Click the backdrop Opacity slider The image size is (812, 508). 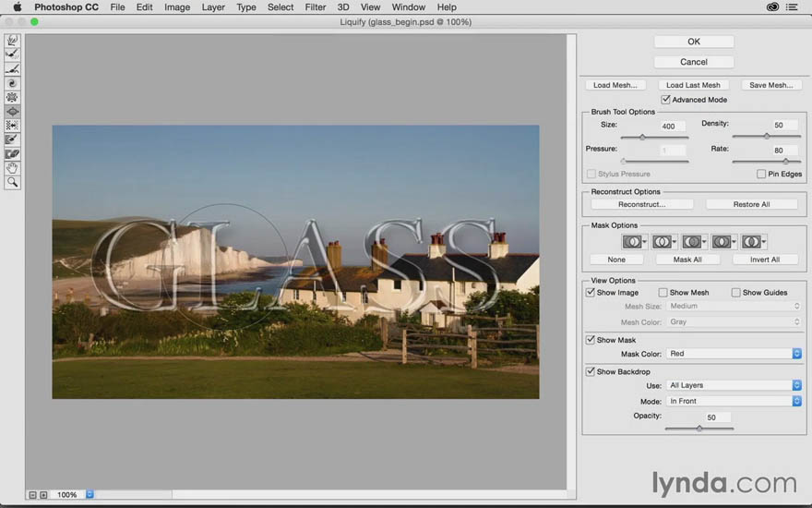coord(699,429)
